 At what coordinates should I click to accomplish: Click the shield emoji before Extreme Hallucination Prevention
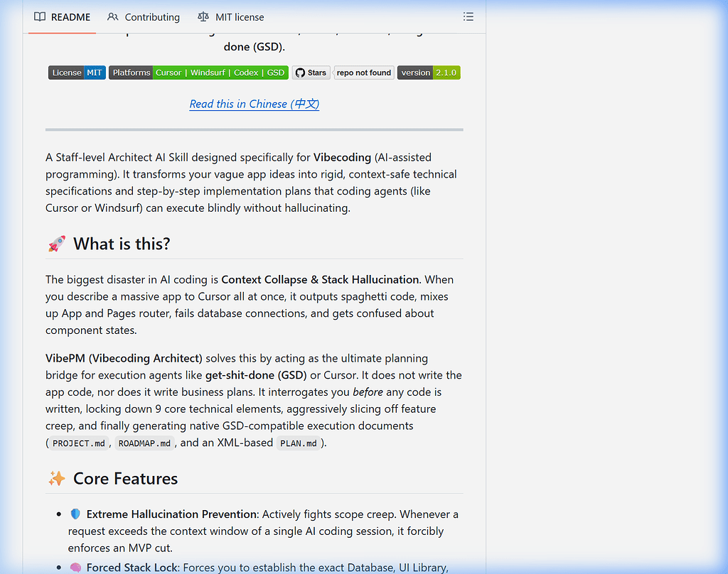[75, 514]
